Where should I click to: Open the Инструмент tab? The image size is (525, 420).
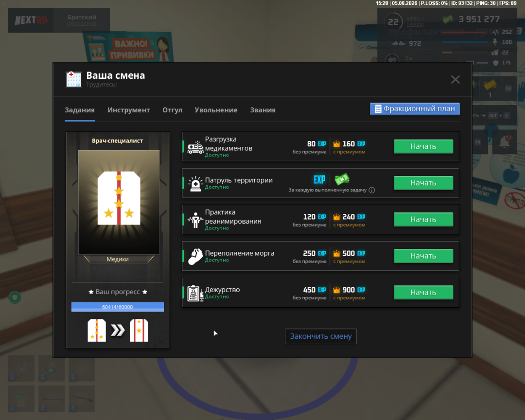pos(128,110)
